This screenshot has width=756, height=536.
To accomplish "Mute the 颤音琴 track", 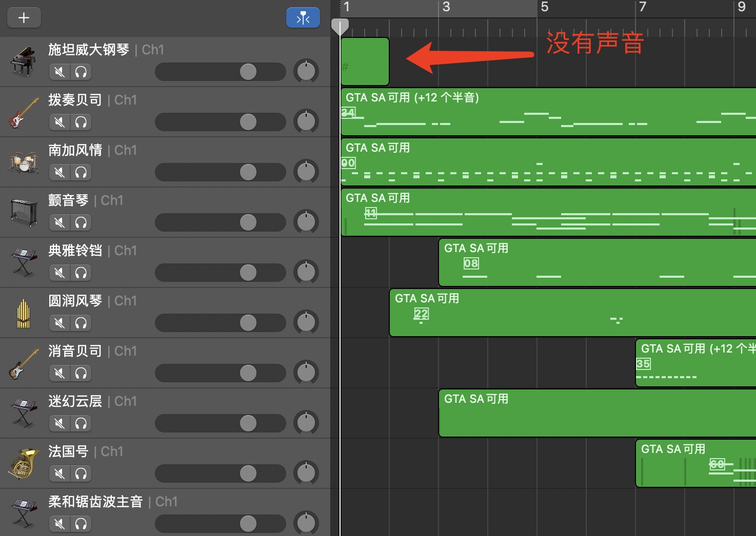I will pyautogui.click(x=59, y=222).
